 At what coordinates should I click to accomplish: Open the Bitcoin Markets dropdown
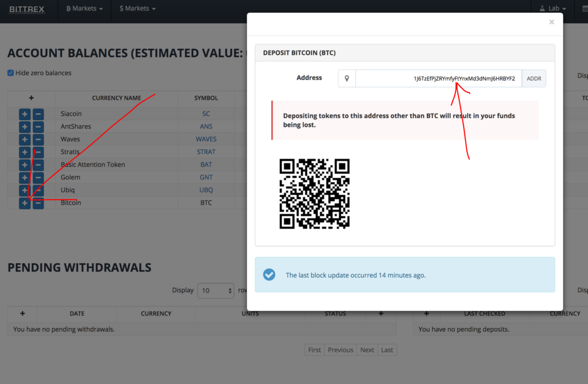[84, 8]
